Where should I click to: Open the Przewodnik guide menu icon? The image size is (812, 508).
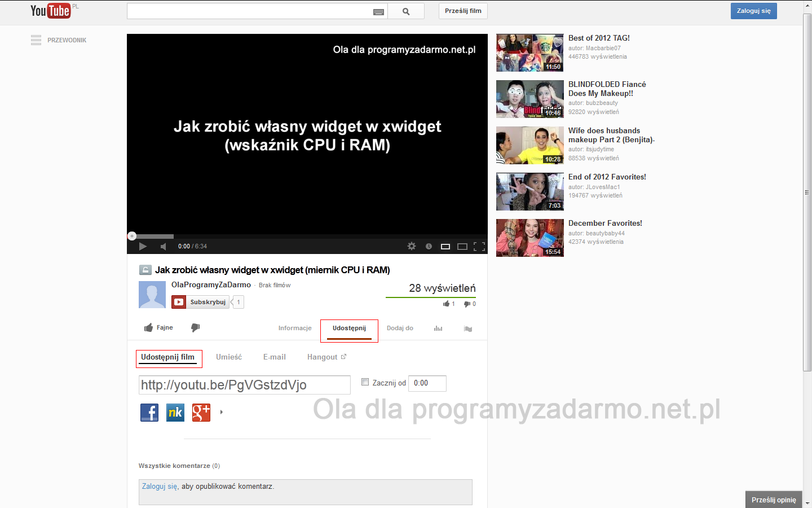pos(36,40)
